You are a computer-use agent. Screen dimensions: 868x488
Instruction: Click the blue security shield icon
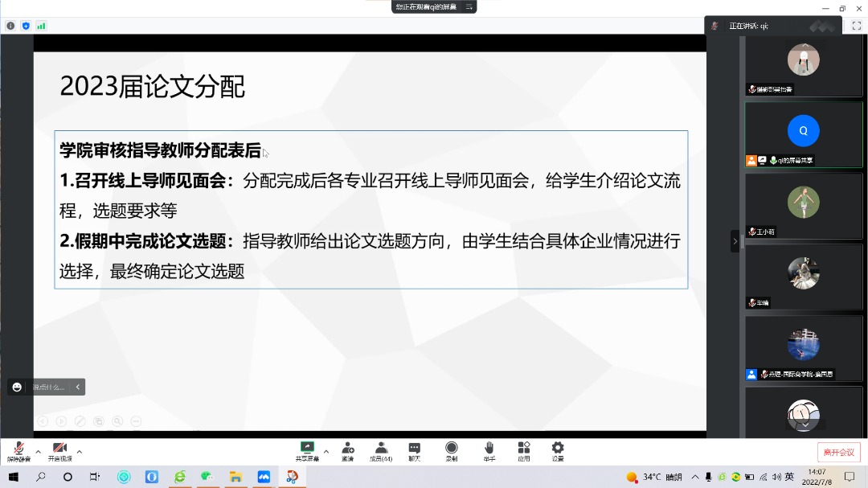pyautogui.click(x=26, y=26)
